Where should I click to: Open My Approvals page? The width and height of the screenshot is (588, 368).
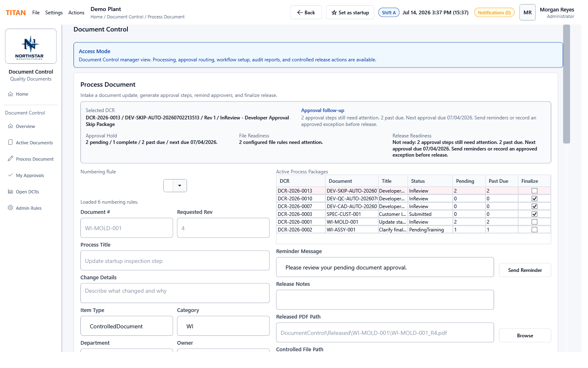pos(31,175)
